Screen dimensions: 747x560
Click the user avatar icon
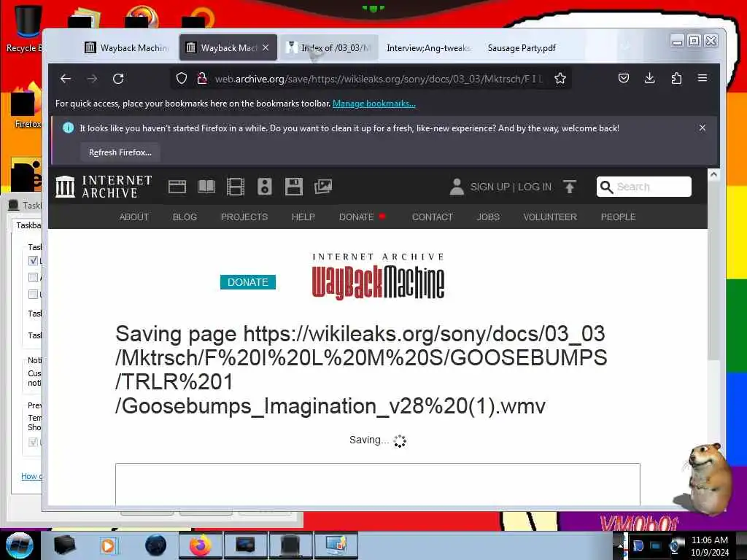click(x=457, y=187)
